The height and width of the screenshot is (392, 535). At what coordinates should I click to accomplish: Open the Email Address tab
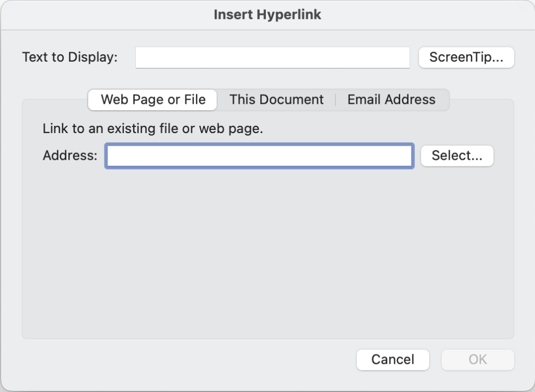point(391,100)
